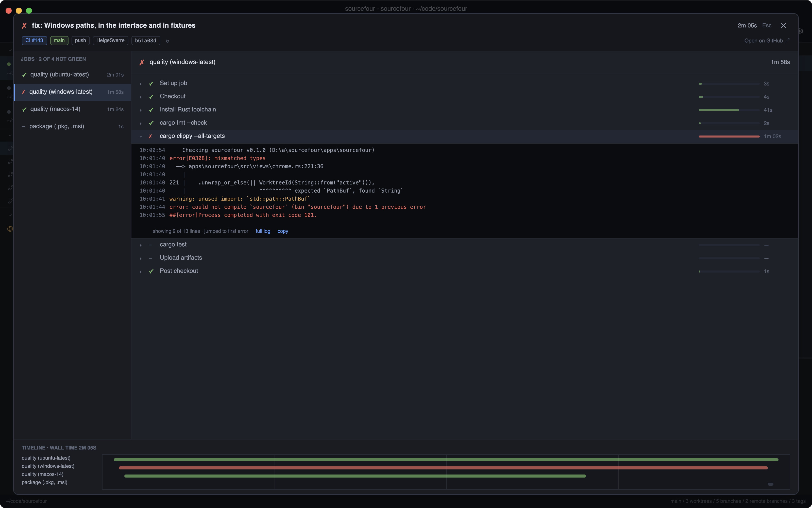Screen dimensions: 812x508
Task: Expand the Set up job step
Action: pos(141,84)
